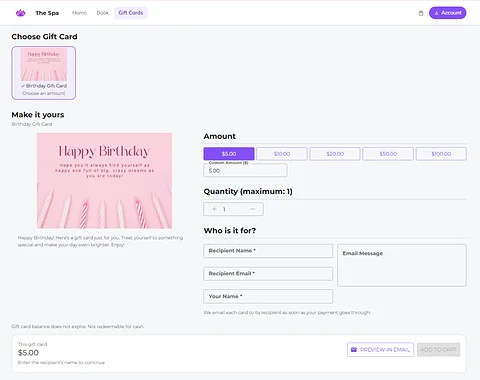Click the $5.00 gift card total text

point(28,353)
